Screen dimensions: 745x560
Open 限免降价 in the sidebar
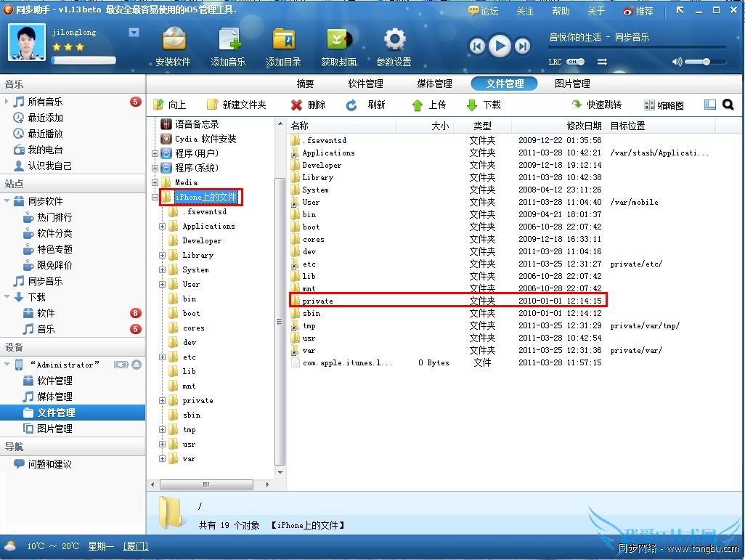(54, 265)
